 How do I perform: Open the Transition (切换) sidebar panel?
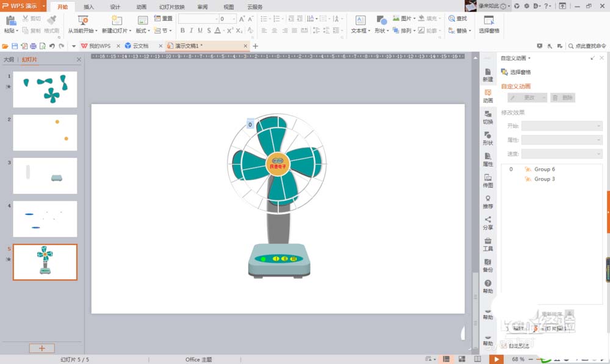click(x=488, y=117)
